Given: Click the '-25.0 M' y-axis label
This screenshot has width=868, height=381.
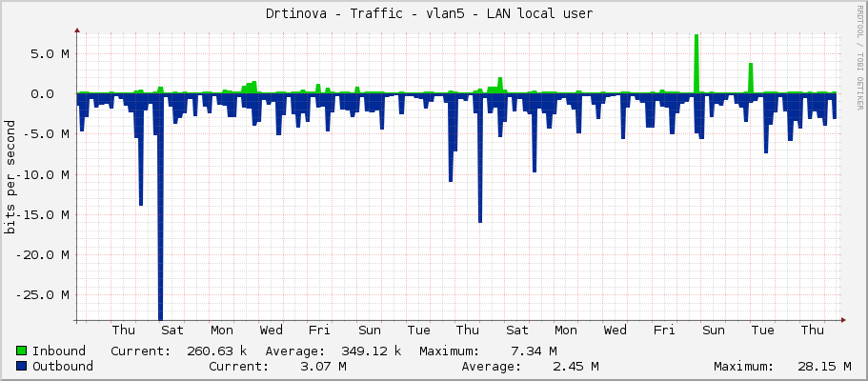Looking at the screenshot, I should click(43, 295).
